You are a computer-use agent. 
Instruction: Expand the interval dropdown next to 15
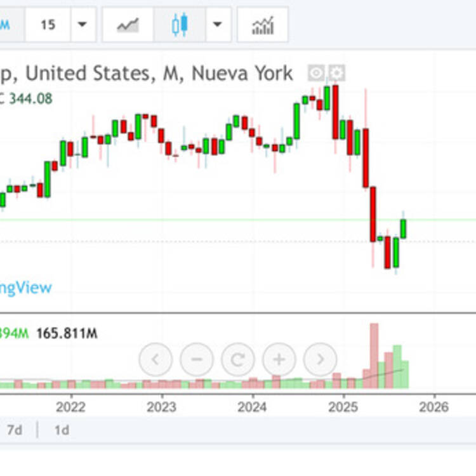tap(82, 25)
